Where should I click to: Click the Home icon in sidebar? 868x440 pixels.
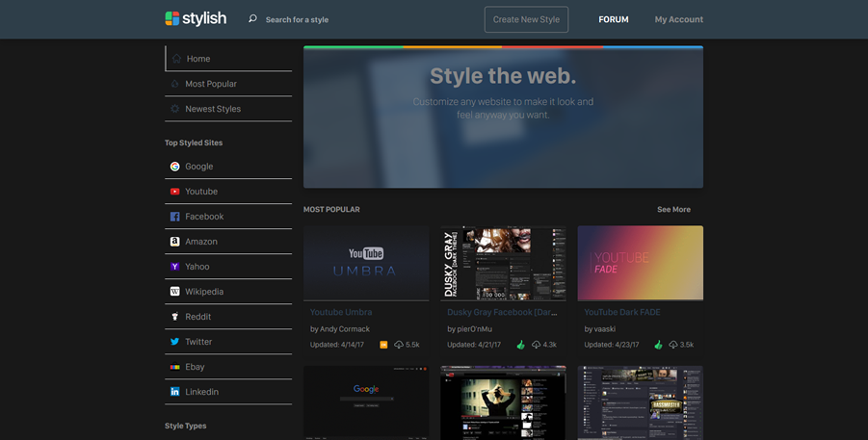click(176, 59)
